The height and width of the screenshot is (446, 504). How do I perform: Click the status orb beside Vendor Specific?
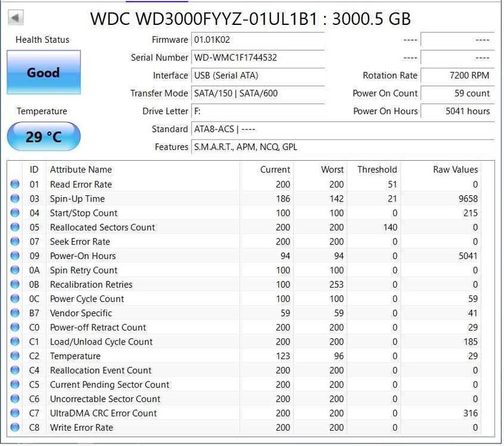(x=15, y=313)
